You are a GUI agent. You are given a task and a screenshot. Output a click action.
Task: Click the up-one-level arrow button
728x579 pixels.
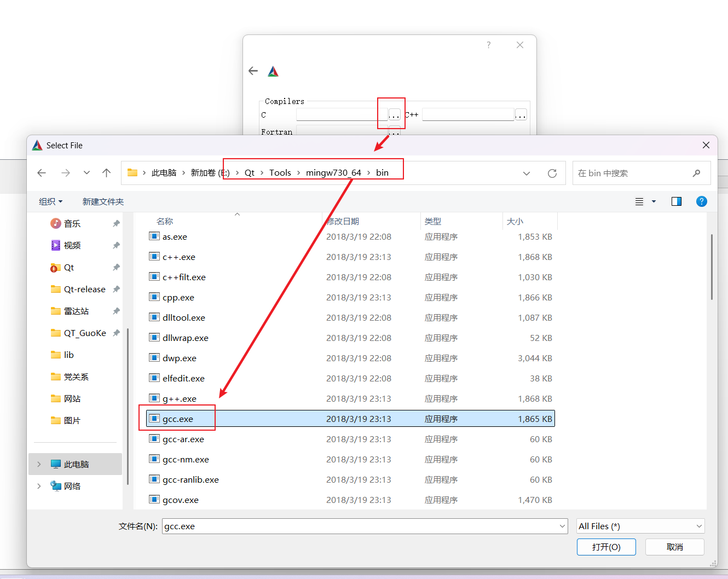(106, 173)
